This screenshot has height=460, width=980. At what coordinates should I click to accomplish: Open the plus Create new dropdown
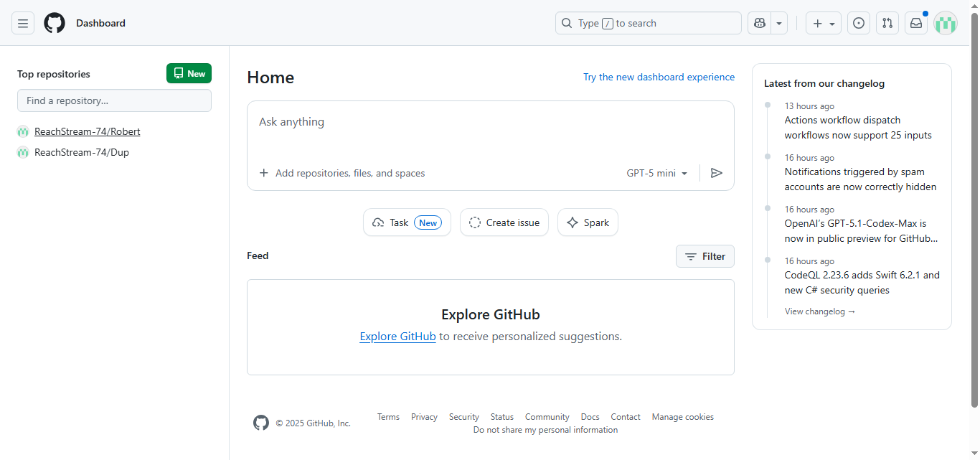[824, 23]
